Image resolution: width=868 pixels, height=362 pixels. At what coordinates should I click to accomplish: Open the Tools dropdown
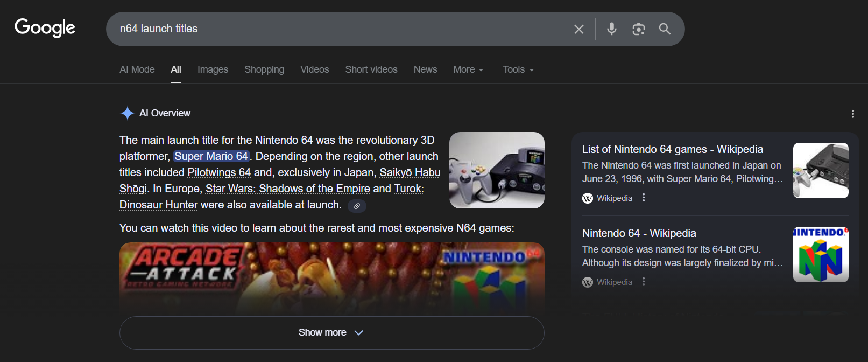pos(518,69)
